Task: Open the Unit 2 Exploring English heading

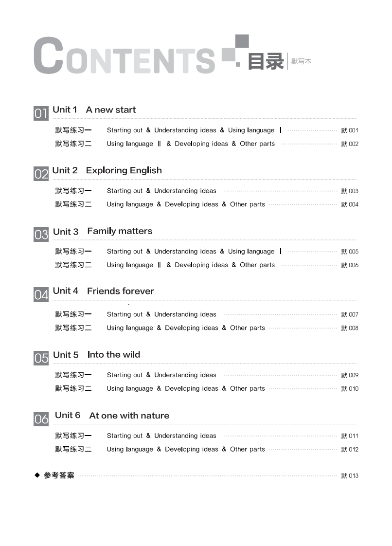Action: 107,170
